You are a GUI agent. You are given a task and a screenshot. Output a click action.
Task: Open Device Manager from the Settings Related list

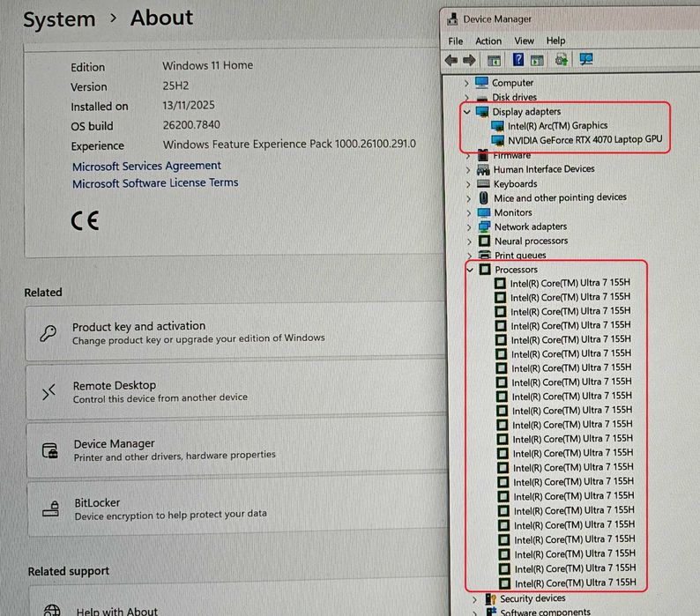(x=236, y=450)
